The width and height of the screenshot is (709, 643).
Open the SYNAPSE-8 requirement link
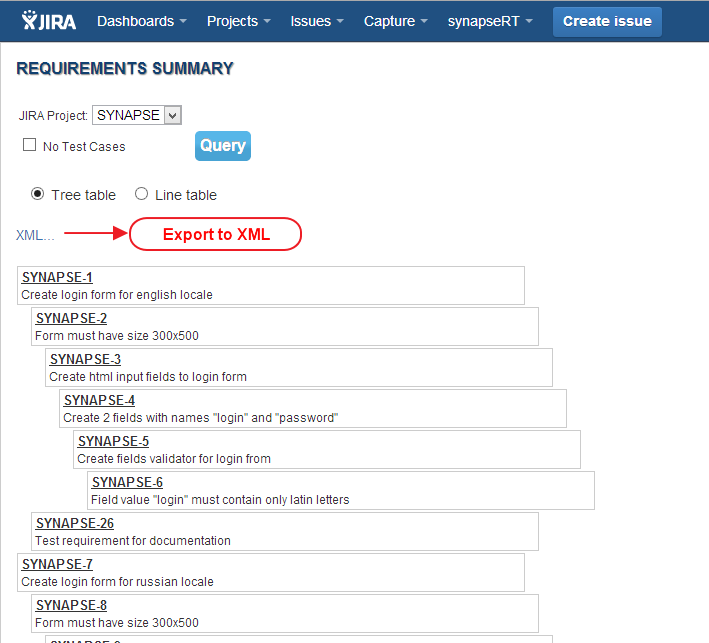click(x=71, y=605)
